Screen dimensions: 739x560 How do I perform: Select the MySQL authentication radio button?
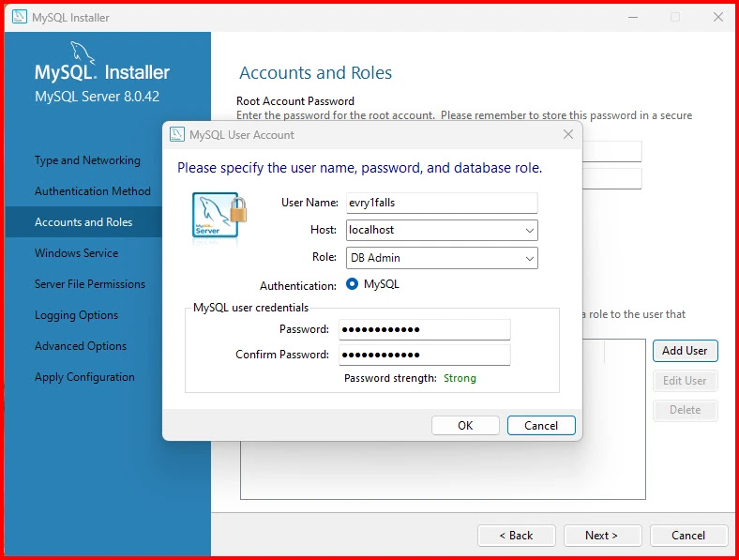click(x=352, y=284)
